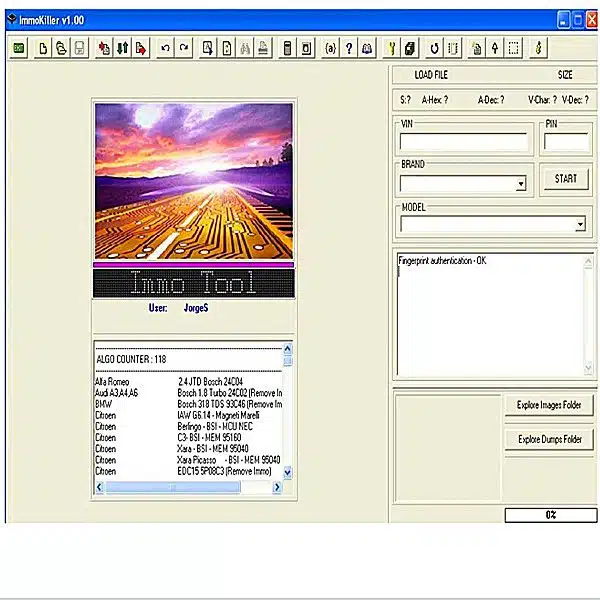The height and width of the screenshot is (600, 600).
Task: Focus the PIN text box
Action: 567,142
